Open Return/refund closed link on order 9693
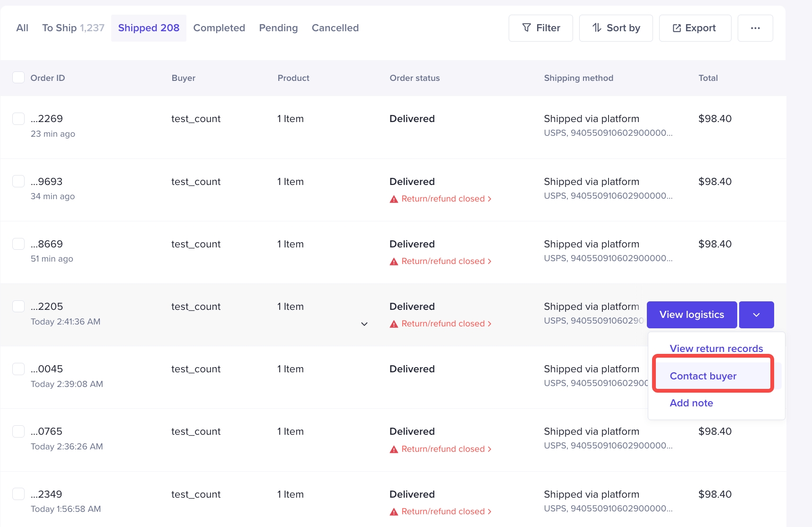The height and width of the screenshot is (527, 812). pyautogui.click(x=446, y=199)
